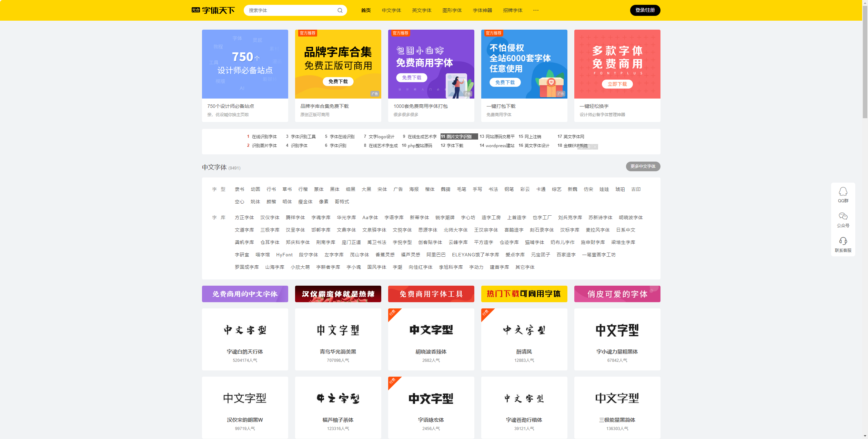Open the 方正字体 font library link

click(244, 217)
